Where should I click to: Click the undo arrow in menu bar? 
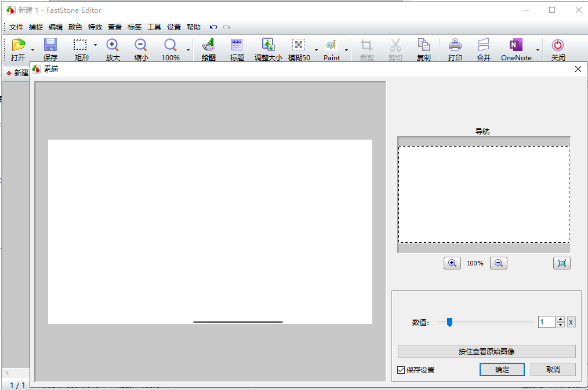[213, 27]
